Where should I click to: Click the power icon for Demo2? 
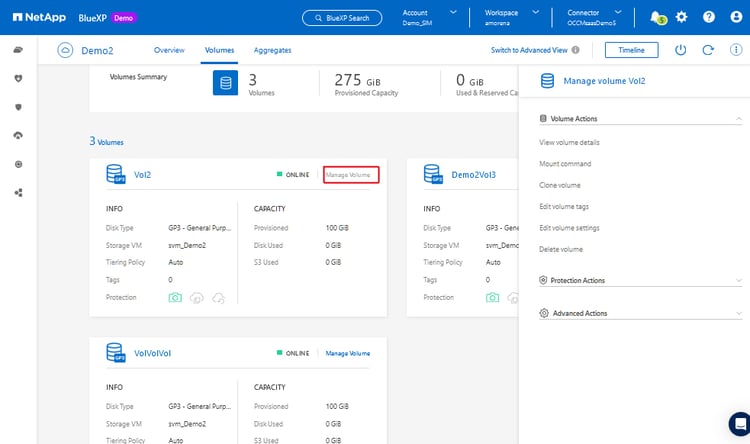681,50
